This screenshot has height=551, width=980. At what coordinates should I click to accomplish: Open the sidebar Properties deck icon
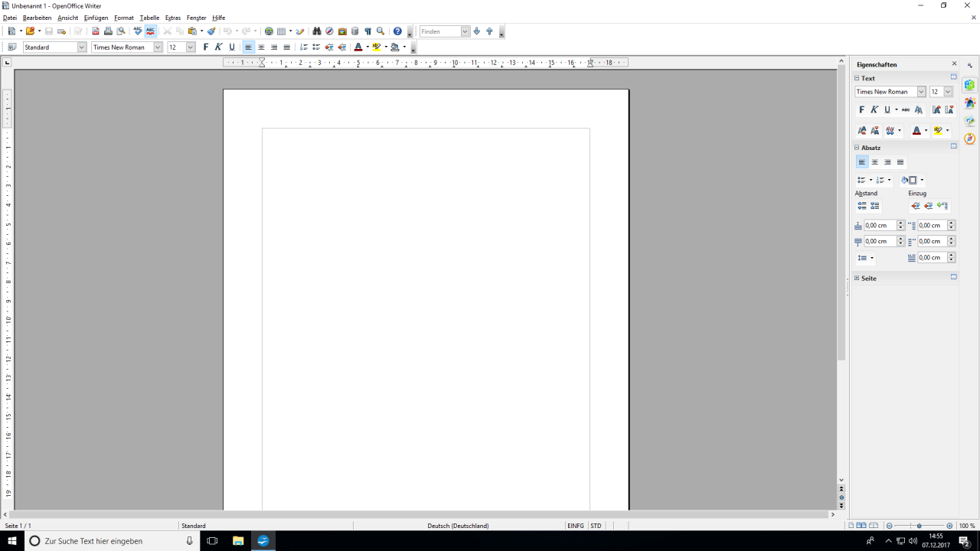pyautogui.click(x=970, y=85)
